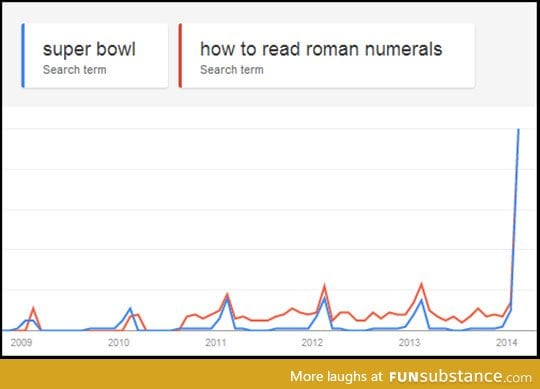Click the 2012 year label on axis
Viewport: 540px width, 389px height.
click(x=312, y=343)
